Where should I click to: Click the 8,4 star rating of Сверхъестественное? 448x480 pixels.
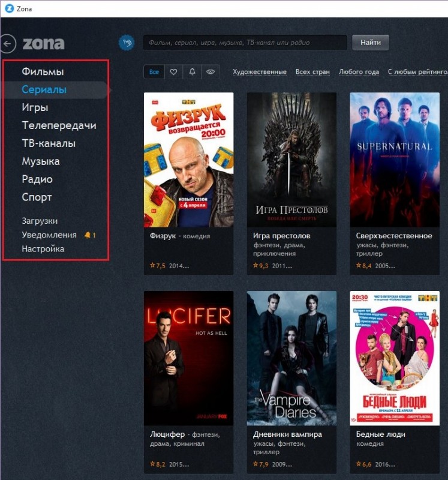(x=364, y=266)
